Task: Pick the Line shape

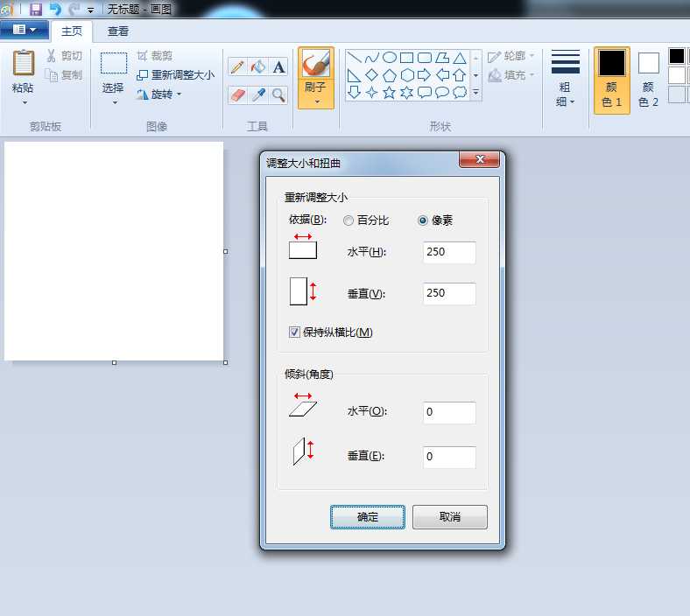Action: pyautogui.click(x=355, y=58)
